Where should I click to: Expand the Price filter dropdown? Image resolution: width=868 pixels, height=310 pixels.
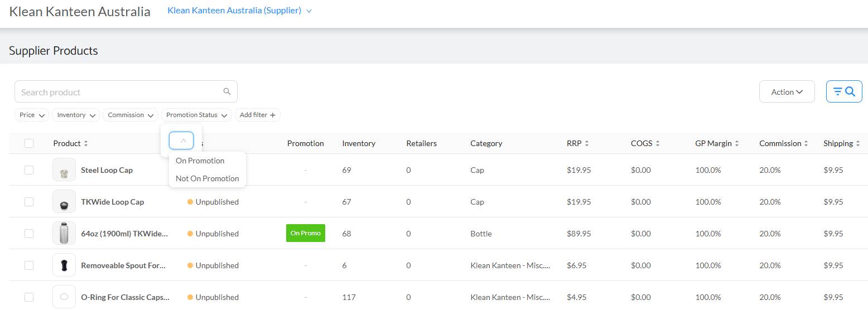(x=32, y=115)
